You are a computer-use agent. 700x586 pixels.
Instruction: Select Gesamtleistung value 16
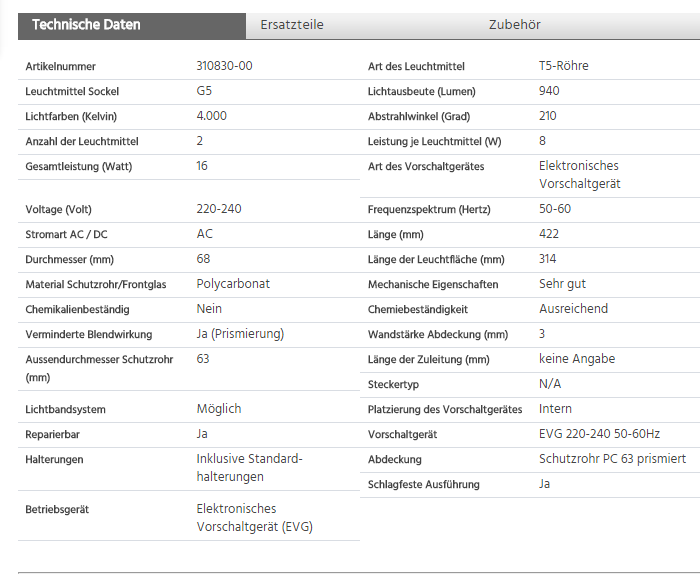pos(202,166)
